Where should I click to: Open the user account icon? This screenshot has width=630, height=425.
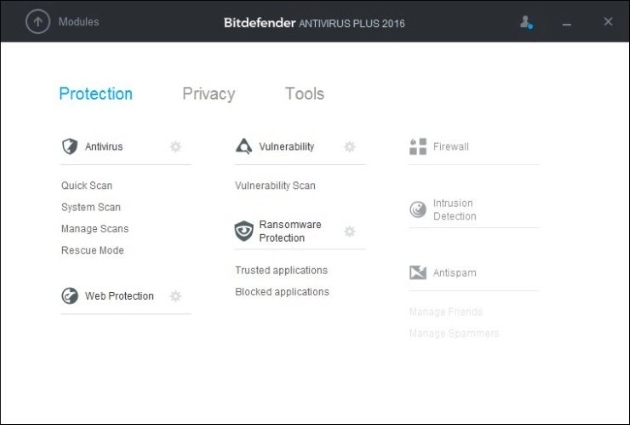click(526, 22)
